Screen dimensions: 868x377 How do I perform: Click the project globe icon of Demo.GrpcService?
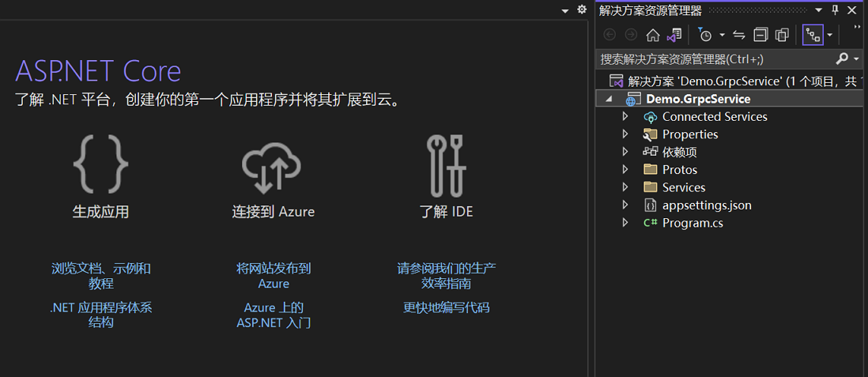(632, 100)
